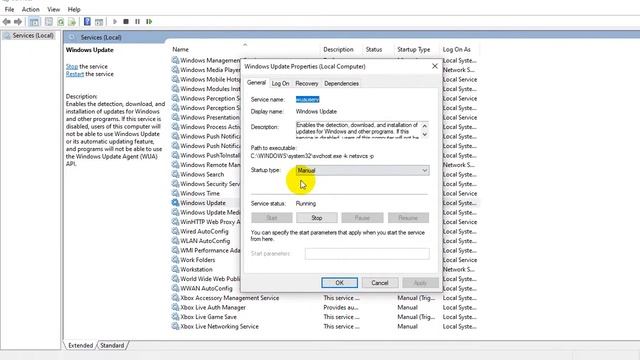This screenshot has height=360, width=640.
Task: Click the gear icon beside Xbox Live Networking Service
Action: click(x=175, y=326)
